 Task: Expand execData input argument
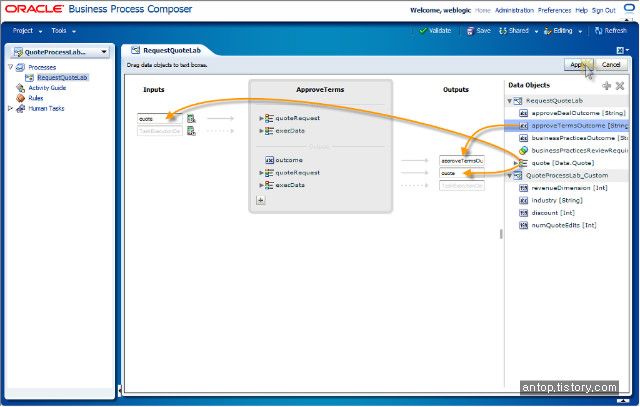pos(261,131)
